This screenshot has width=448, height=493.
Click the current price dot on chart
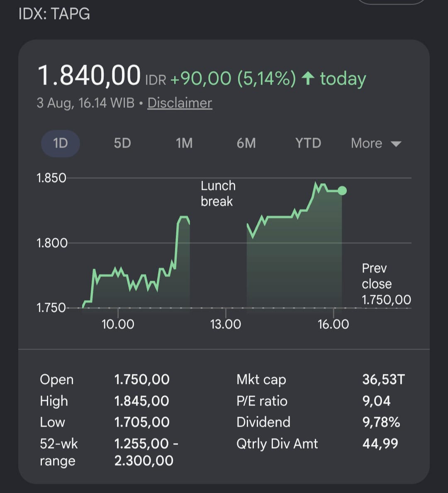(x=342, y=191)
